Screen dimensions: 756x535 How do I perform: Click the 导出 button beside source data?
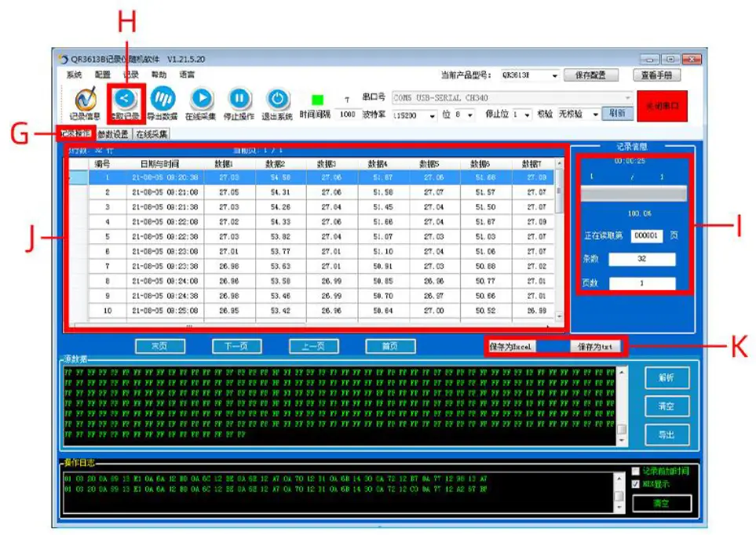pyautogui.click(x=667, y=435)
